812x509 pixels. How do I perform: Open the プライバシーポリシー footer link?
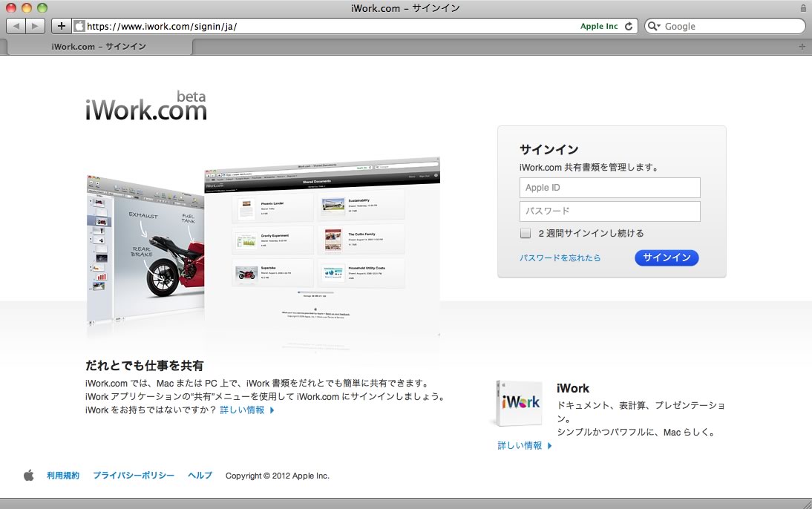(x=134, y=476)
